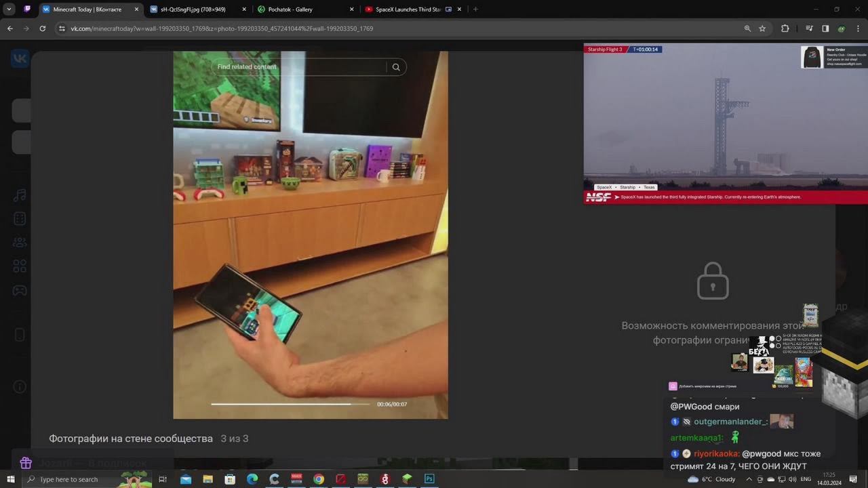868x488 pixels.
Task: Open the pinned Twitch tab
Action: coord(27,9)
